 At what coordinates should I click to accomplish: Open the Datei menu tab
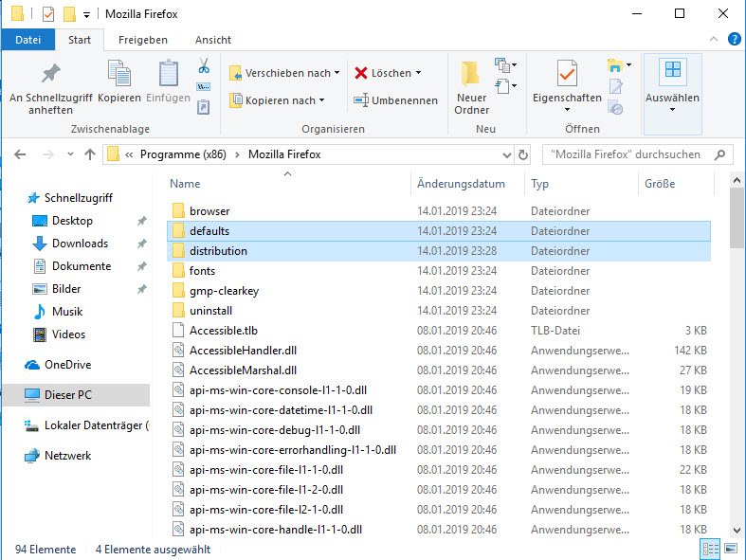(28, 40)
